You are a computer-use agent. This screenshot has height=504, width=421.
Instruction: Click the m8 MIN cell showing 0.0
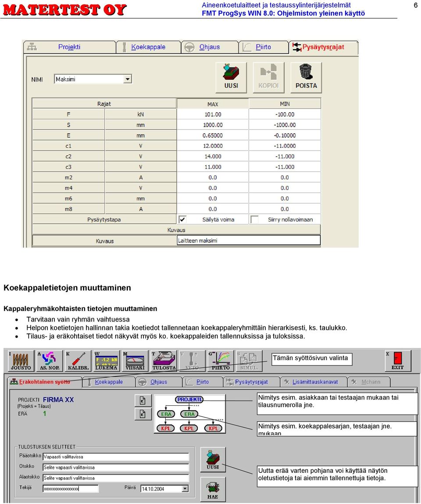tap(285, 209)
